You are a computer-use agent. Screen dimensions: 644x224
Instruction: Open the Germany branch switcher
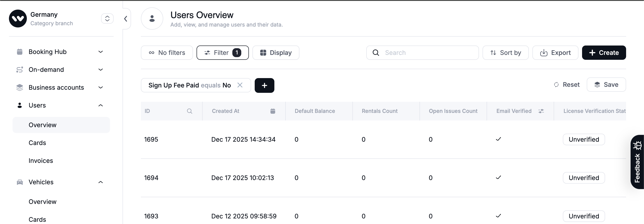(x=107, y=19)
